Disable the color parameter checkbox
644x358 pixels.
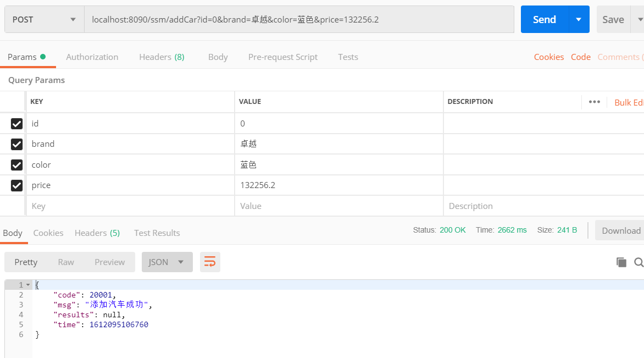click(16, 165)
